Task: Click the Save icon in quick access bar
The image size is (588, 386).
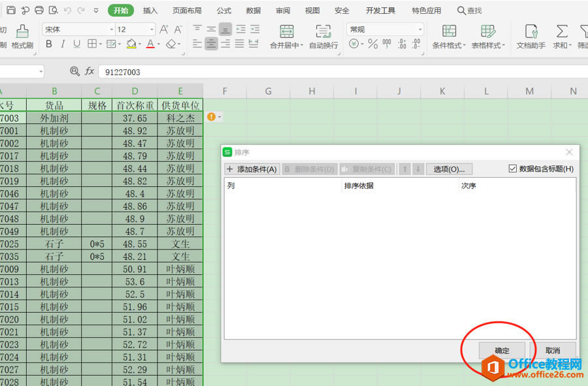Action: coord(11,10)
